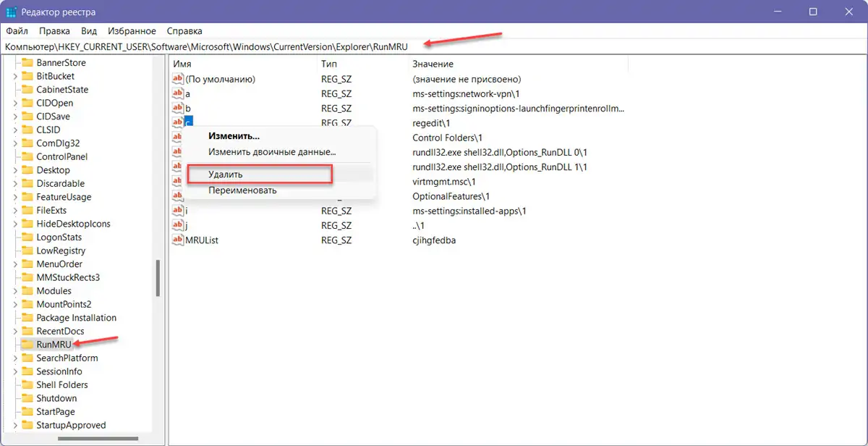Choose Удалить from the context menu
The image size is (868, 446).
click(225, 174)
